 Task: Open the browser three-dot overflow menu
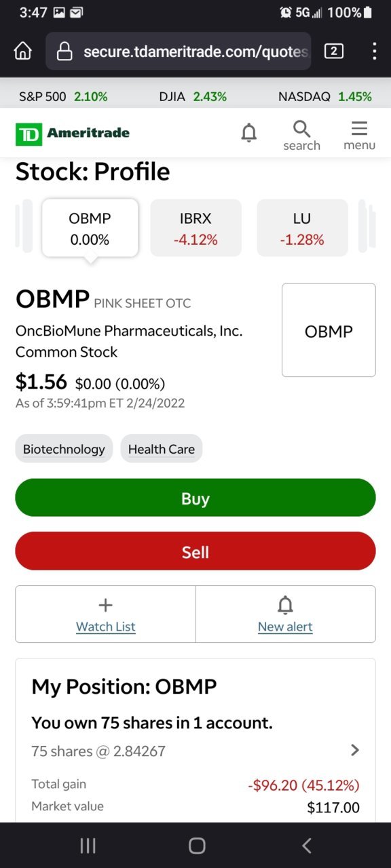click(x=374, y=51)
